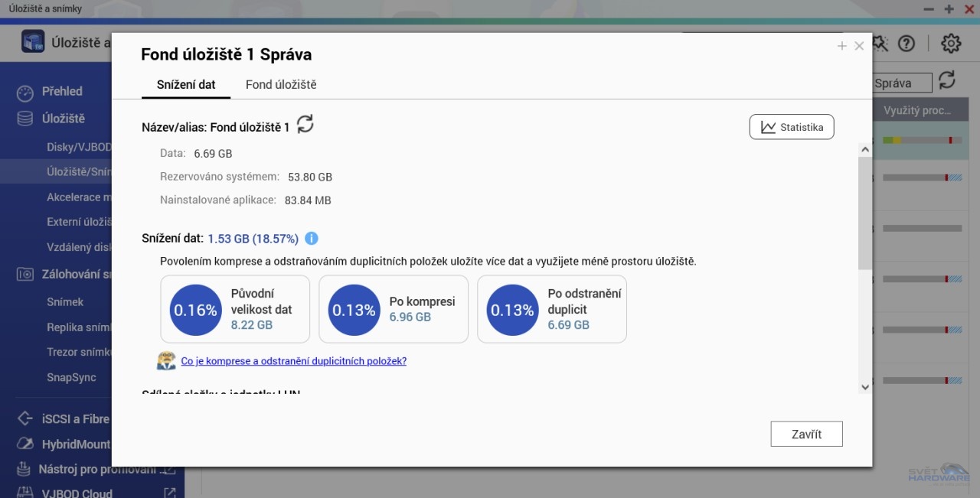This screenshot has height=498, width=980.
Task: Click the Snížení dat info icon
Action: click(x=312, y=238)
